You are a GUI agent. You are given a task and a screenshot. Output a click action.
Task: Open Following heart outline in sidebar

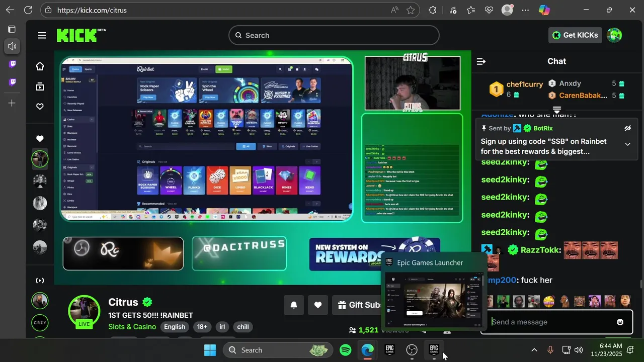pos(40,107)
